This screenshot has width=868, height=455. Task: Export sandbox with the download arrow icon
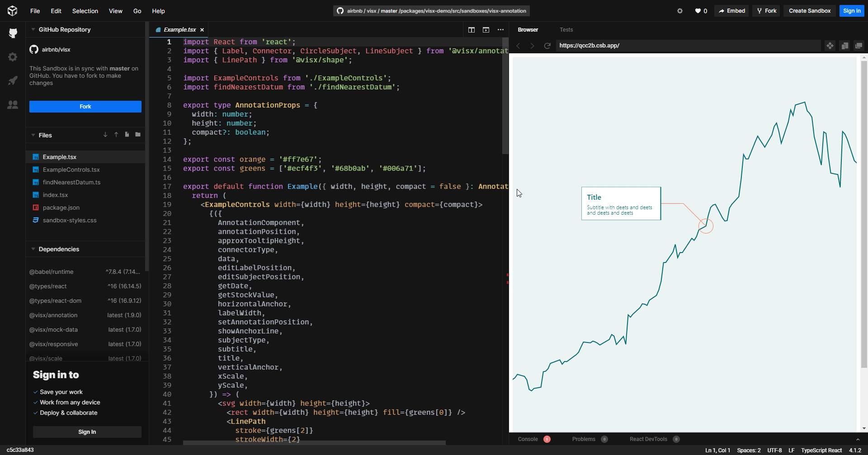[x=105, y=134]
